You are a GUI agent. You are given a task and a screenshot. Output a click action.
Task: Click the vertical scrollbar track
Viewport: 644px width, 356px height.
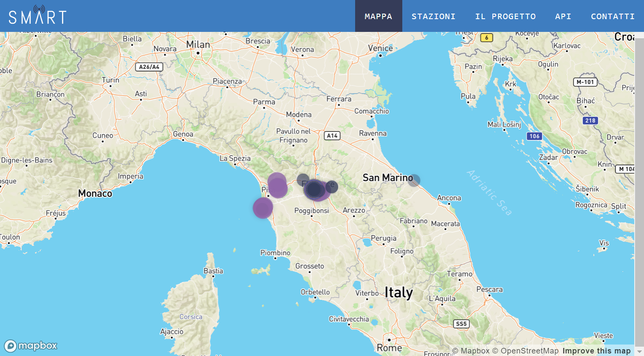click(x=639, y=191)
